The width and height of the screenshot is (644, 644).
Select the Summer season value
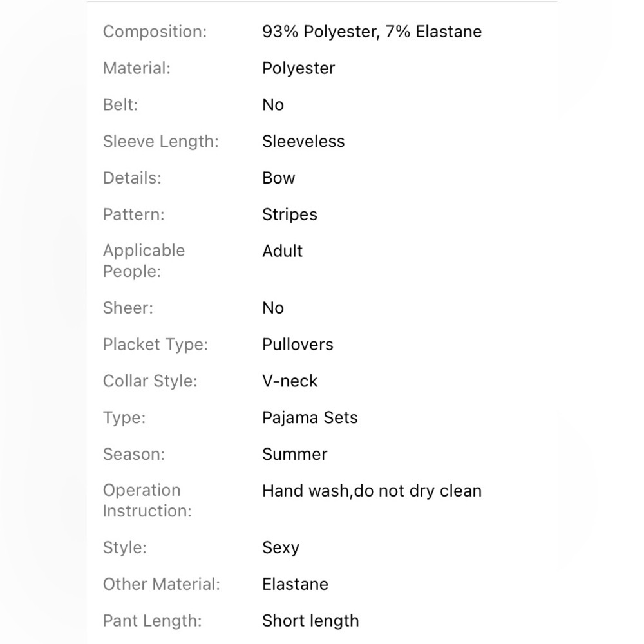294,454
